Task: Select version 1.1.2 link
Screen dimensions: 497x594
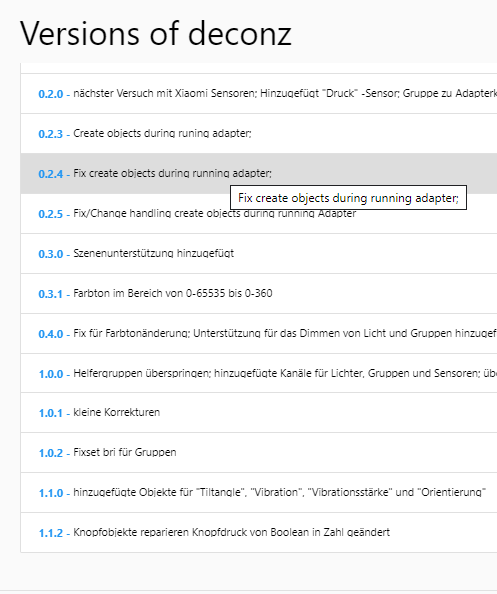Action: click(51, 533)
